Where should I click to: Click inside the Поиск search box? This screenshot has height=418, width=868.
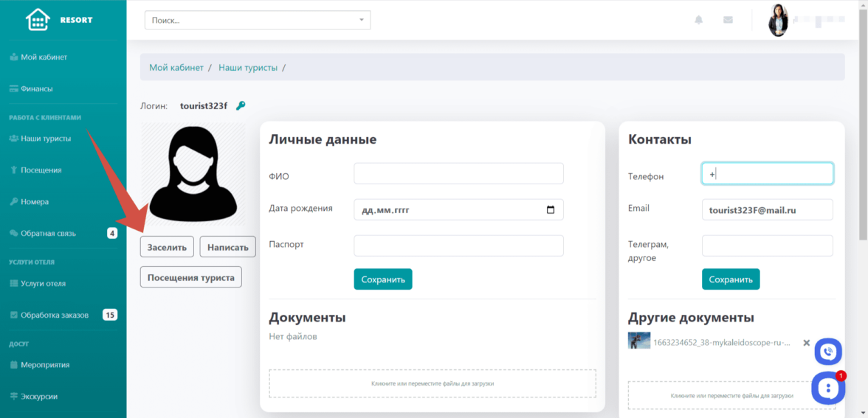coord(258,20)
